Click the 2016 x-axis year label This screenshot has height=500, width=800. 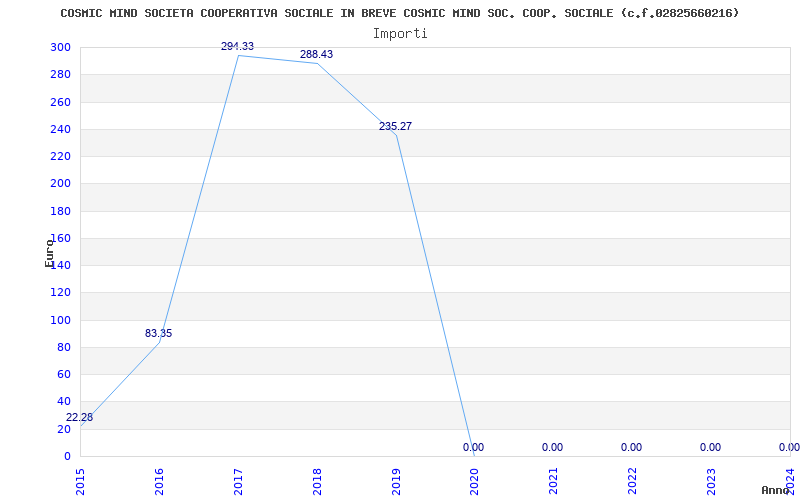point(159,481)
